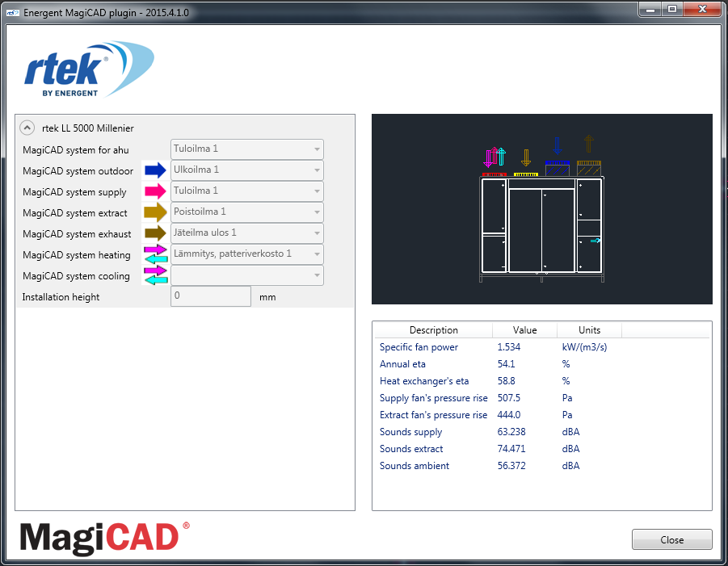
Task: Minimize the plugin window
Action: 650,9
